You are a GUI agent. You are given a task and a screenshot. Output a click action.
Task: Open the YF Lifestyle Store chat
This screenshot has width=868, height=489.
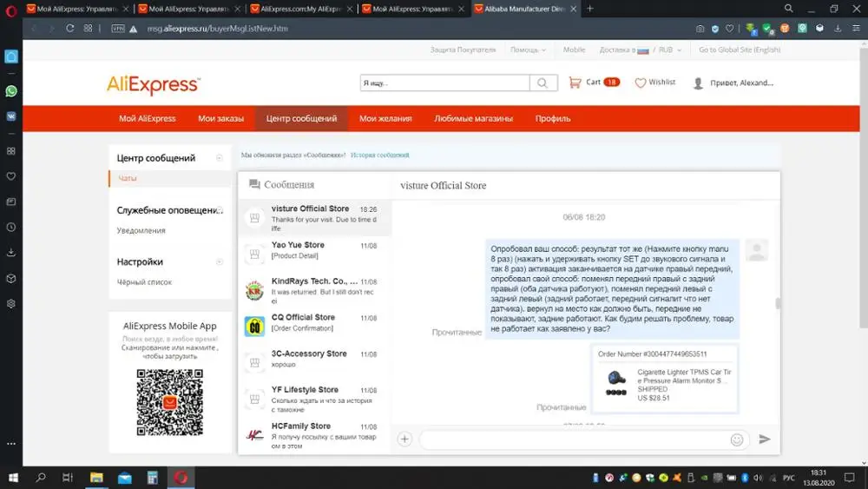[314, 400]
